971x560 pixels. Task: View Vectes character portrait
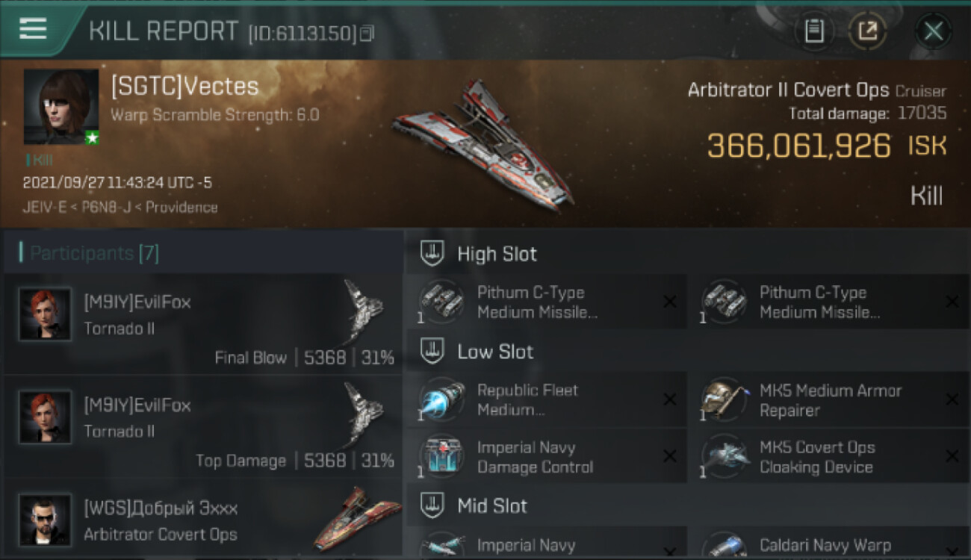pos(61,107)
